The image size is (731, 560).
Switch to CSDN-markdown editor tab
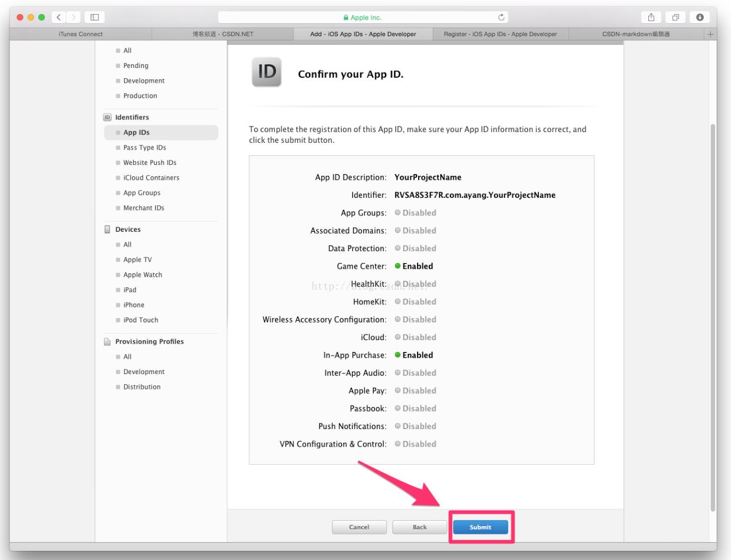click(636, 34)
